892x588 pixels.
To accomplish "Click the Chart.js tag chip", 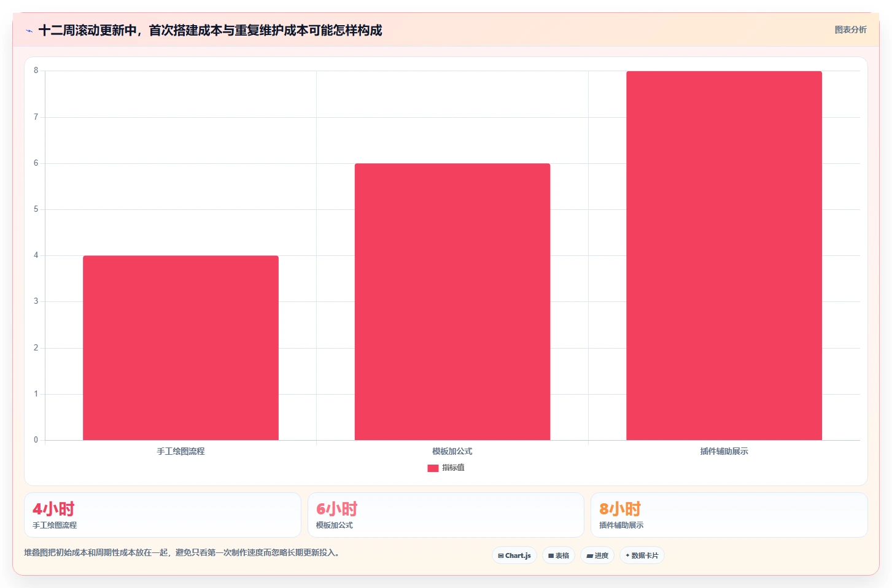I will (x=514, y=555).
